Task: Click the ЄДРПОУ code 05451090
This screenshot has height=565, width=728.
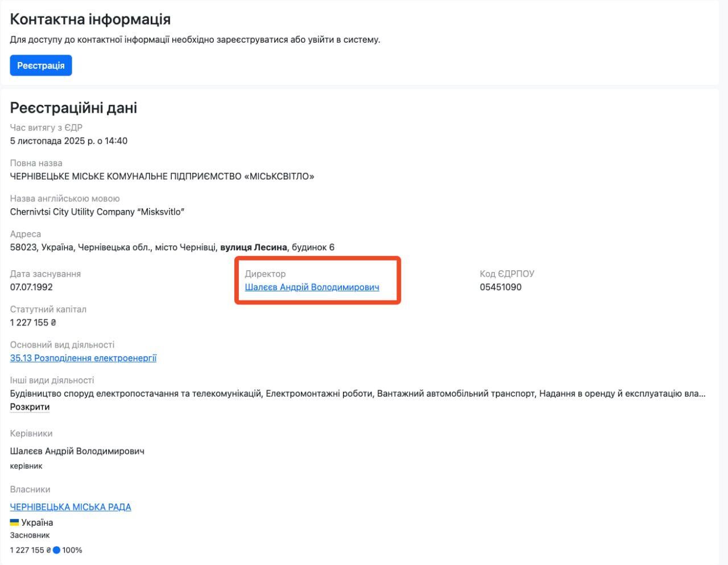Action: click(x=500, y=287)
